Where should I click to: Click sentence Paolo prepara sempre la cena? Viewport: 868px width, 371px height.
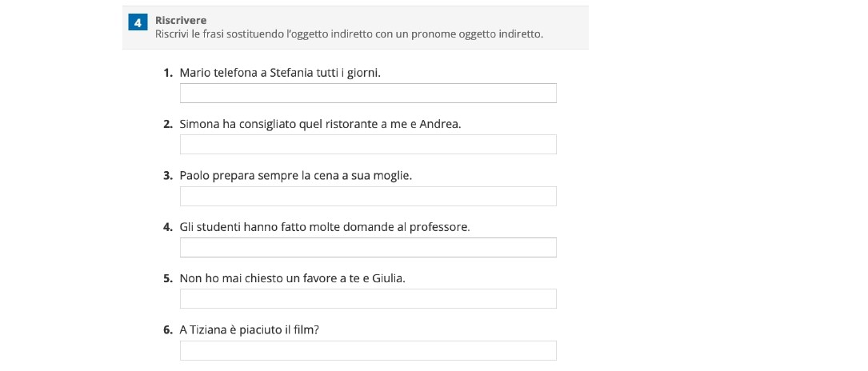(x=296, y=176)
